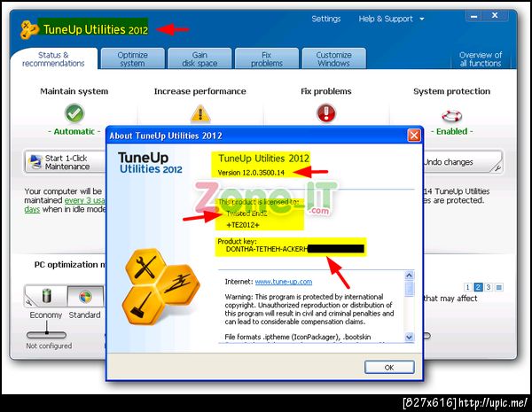Switch to Fix problems tab

[x=267, y=59]
